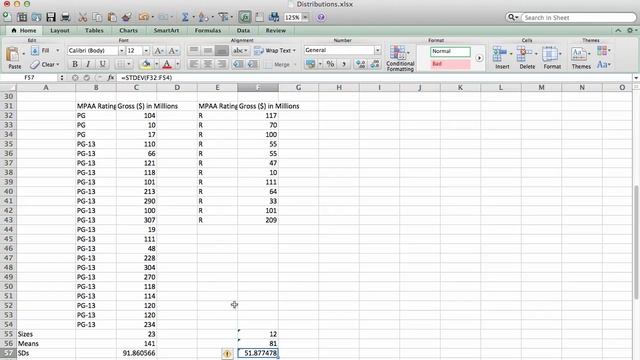Viewport: 640px width, 360px height.
Task: Toggle Center Text horizontally
Action: pyautogui.click(x=208, y=64)
